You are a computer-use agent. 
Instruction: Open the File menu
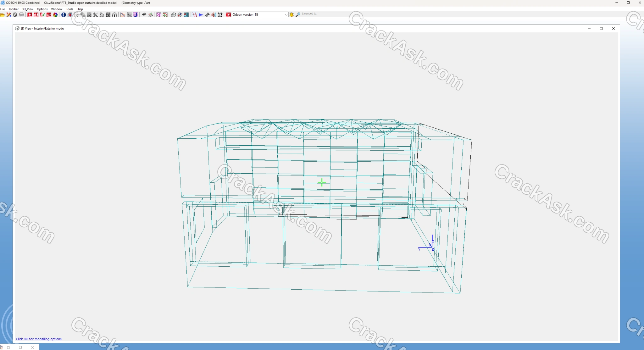(x=3, y=9)
